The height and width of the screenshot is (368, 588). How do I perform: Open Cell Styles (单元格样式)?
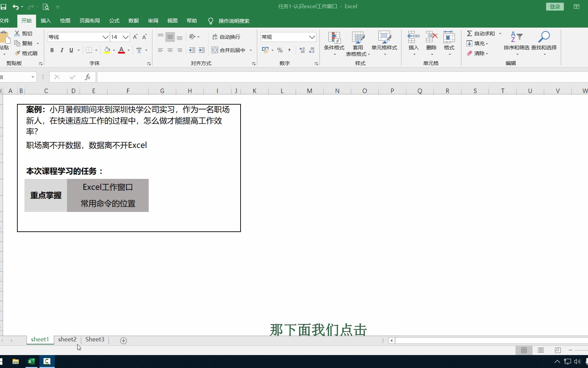point(385,44)
